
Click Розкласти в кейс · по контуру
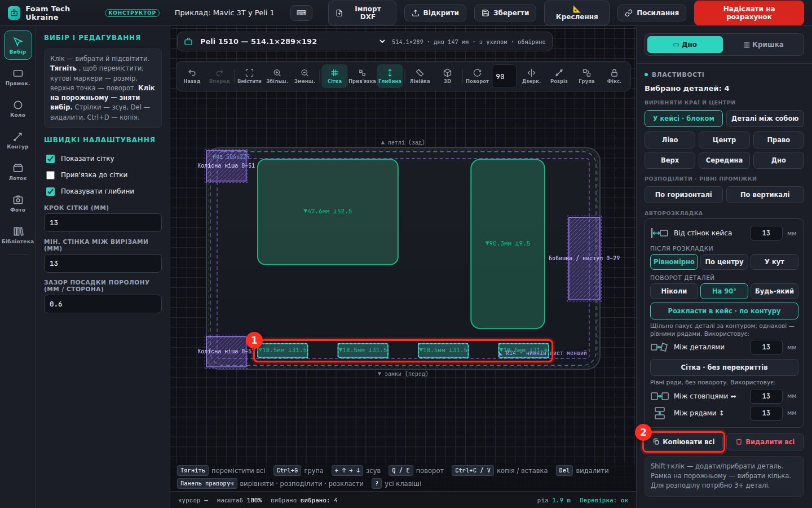724,311
